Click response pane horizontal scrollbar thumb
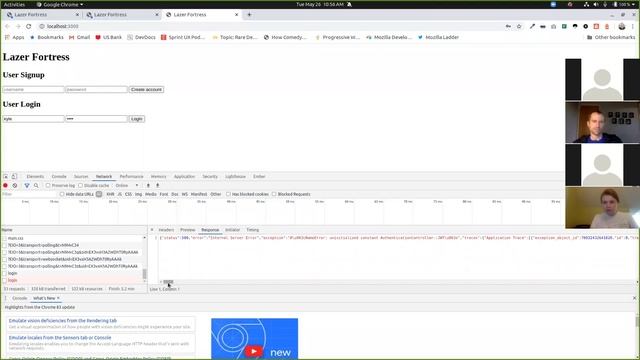Image resolution: width=640 pixels, height=360 pixels. [x=168, y=282]
